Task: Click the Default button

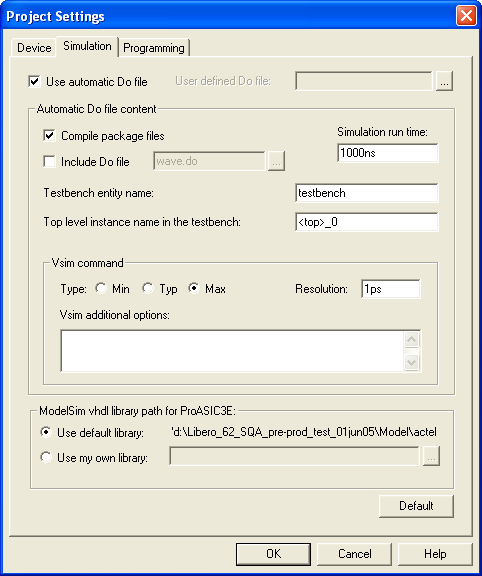Action: pyautogui.click(x=416, y=506)
